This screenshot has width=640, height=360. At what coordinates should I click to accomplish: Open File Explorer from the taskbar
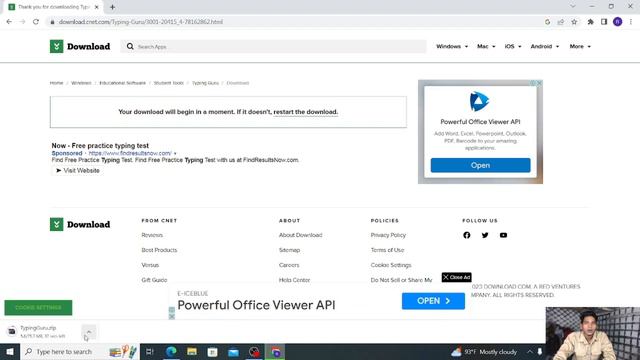192,351
